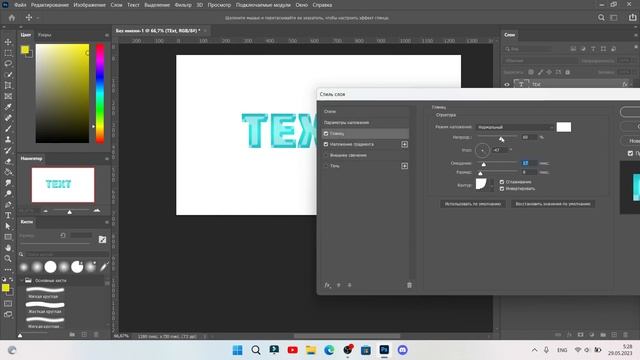This screenshot has height=360, width=640.
Task: Open the Слои panel menu
Action: pyautogui.click(x=636, y=35)
